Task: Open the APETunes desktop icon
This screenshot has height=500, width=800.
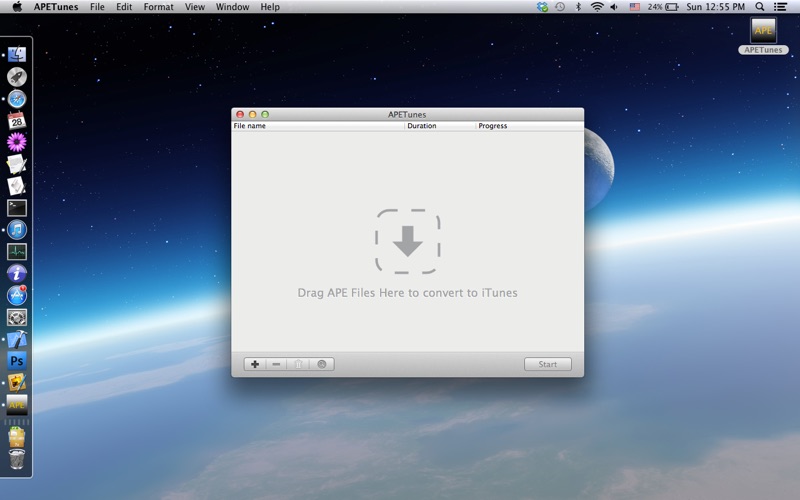Action: point(763,30)
